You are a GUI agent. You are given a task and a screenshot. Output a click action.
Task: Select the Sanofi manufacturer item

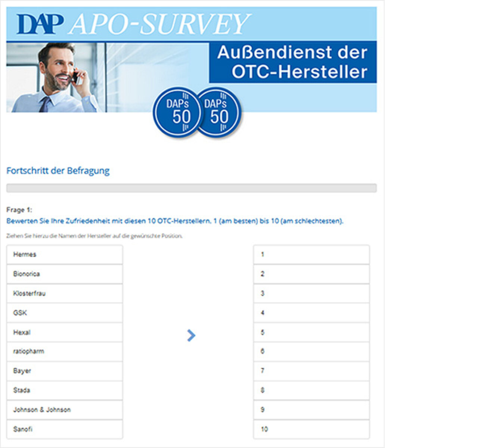pyautogui.click(x=65, y=429)
